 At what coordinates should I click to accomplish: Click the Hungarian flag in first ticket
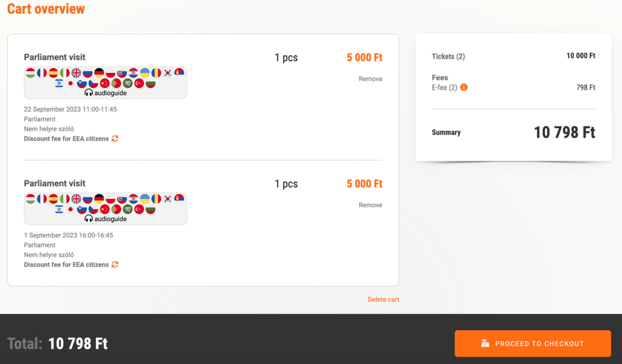[30, 73]
